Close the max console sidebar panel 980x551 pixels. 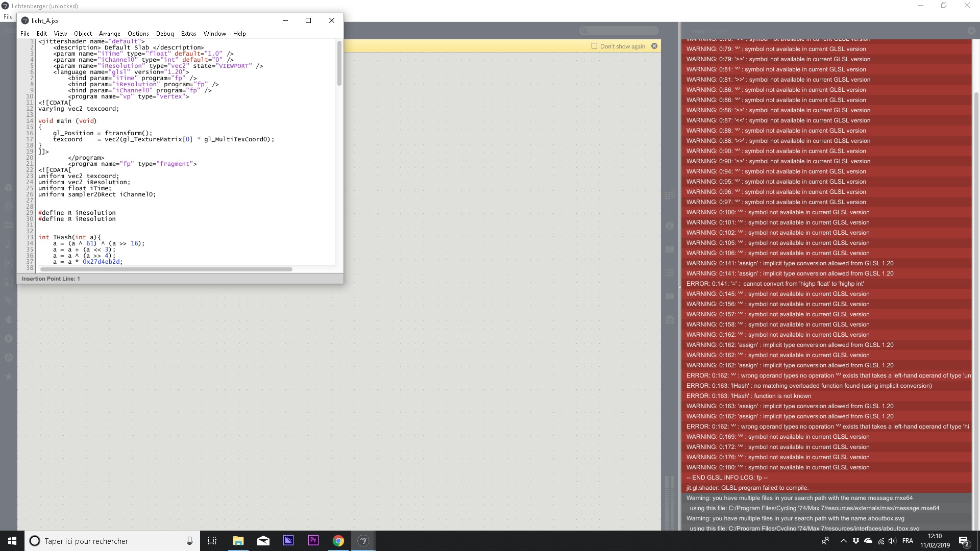pyautogui.click(x=971, y=31)
